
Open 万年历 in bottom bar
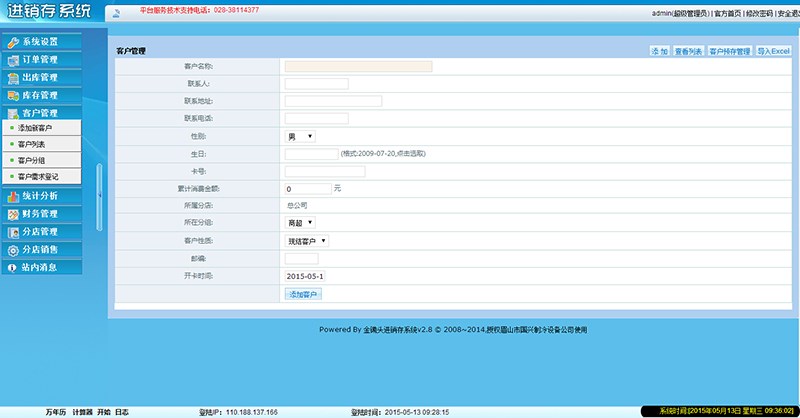(x=56, y=412)
